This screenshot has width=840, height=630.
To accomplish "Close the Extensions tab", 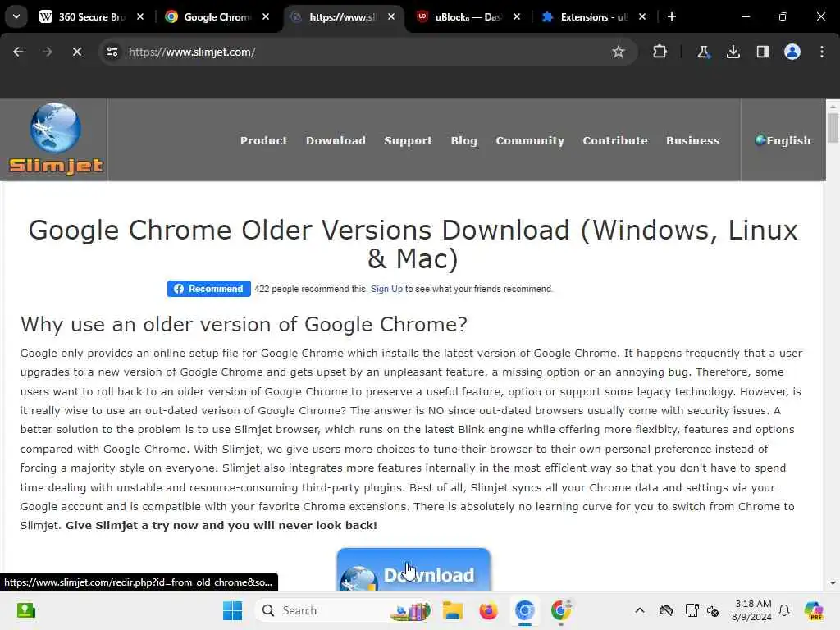I will (x=641, y=16).
